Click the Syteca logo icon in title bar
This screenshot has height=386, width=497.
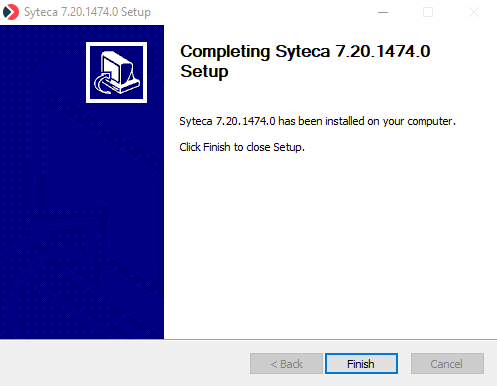tap(11, 12)
